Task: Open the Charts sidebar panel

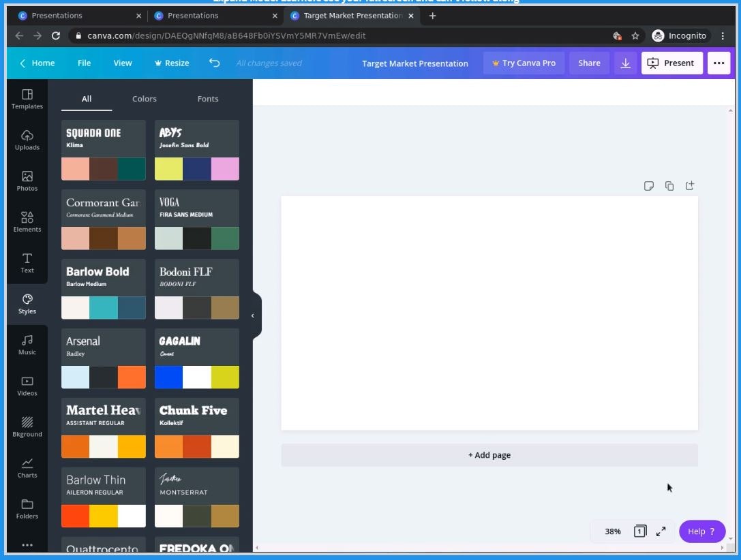Action: tap(27, 468)
